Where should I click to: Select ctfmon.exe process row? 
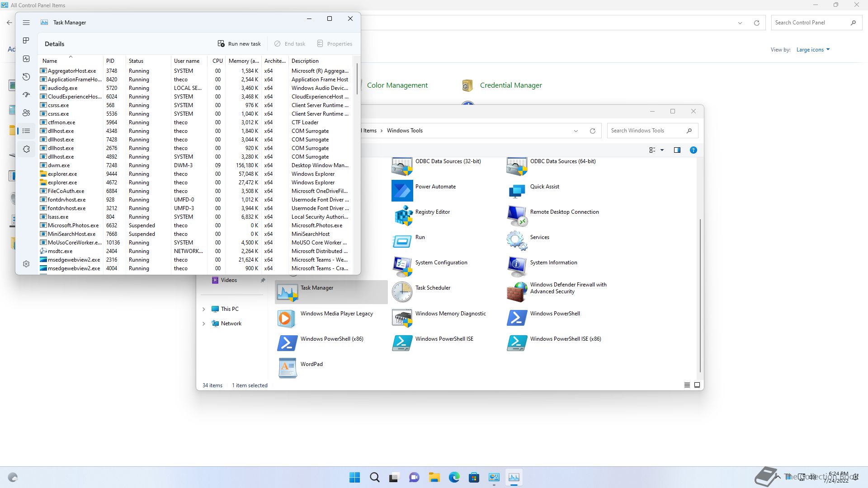(195, 122)
